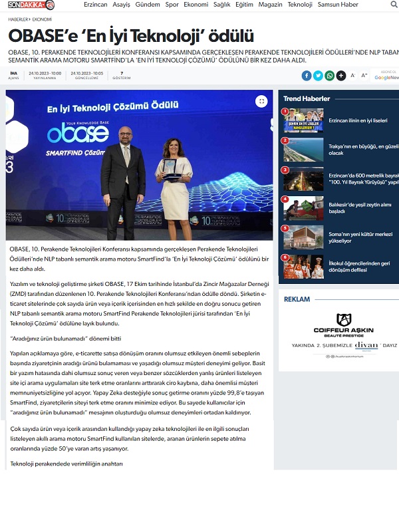Click trend thumbnail number 6 costume image
Screen dimensions: 399x532
304,267
